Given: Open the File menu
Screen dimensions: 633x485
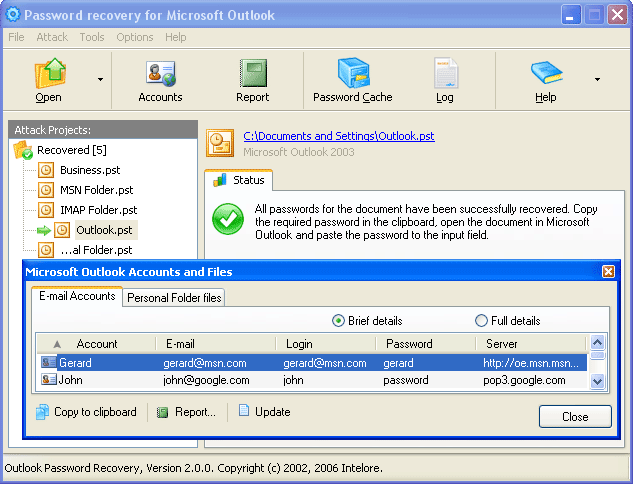Looking at the screenshot, I should [x=16, y=37].
